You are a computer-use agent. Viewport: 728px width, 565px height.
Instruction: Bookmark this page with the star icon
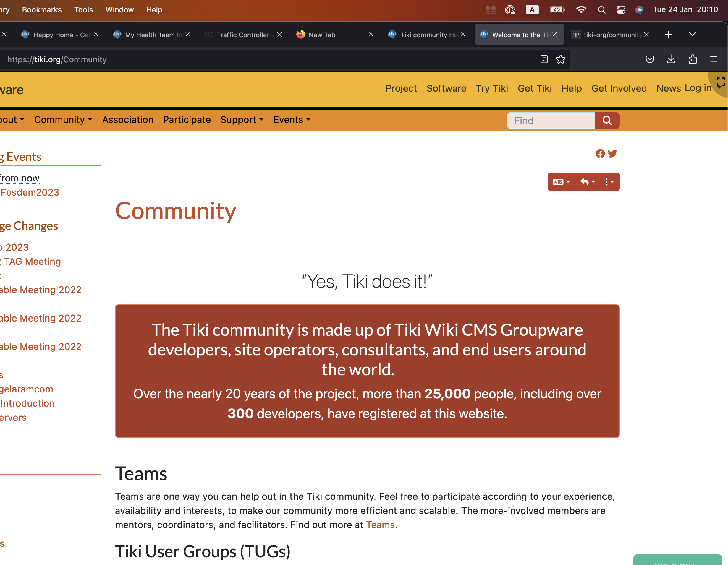tap(561, 59)
